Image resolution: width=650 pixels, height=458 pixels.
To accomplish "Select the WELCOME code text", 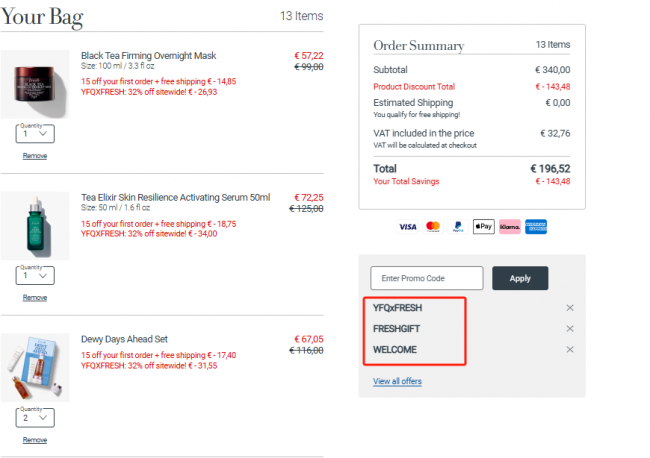I will [x=395, y=350].
